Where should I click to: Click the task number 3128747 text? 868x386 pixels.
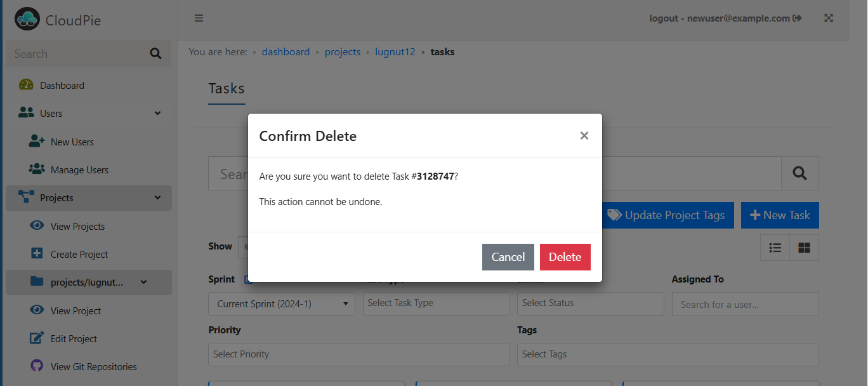435,176
